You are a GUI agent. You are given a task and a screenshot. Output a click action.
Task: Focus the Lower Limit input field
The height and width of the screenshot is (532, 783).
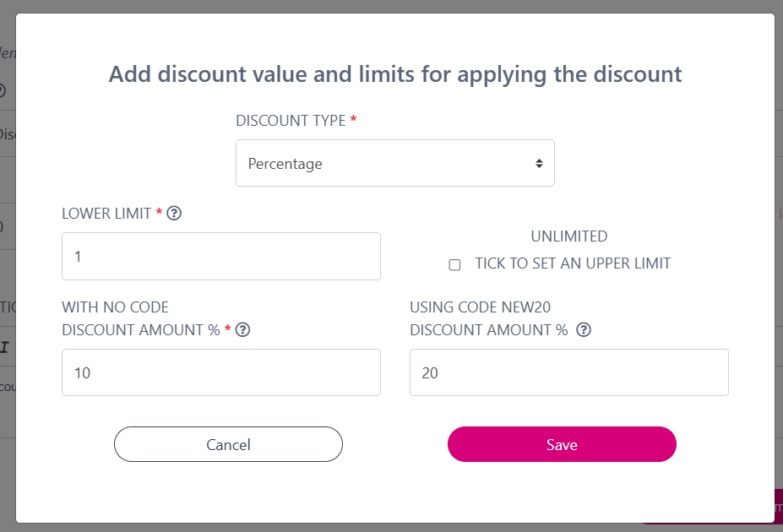[220, 257]
